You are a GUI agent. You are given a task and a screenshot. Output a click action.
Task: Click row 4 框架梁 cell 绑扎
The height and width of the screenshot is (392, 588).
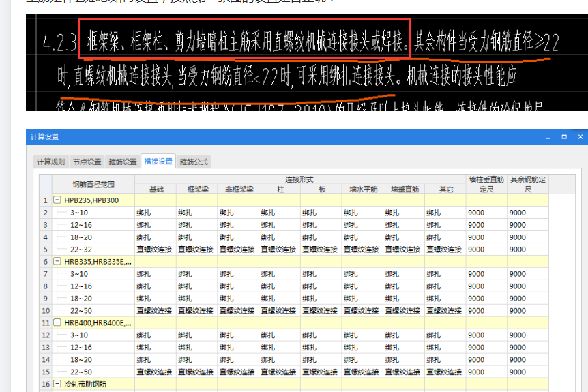click(197, 237)
